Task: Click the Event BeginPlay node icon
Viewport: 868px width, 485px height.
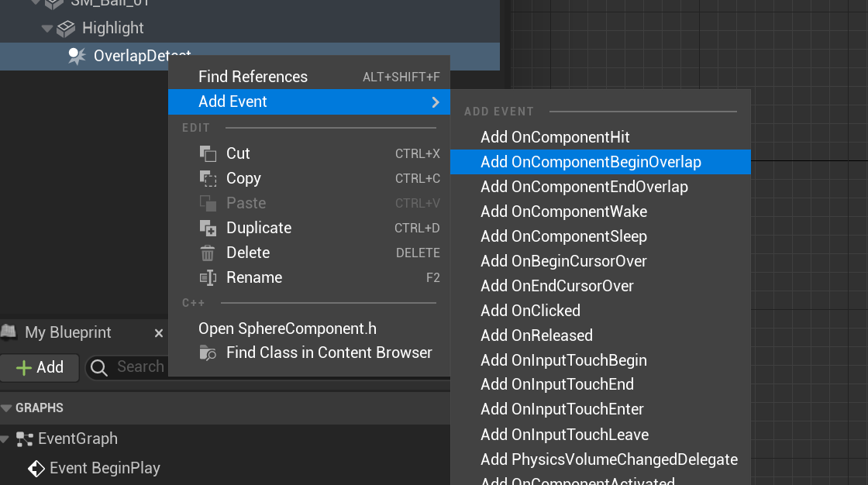Action: click(x=36, y=468)
